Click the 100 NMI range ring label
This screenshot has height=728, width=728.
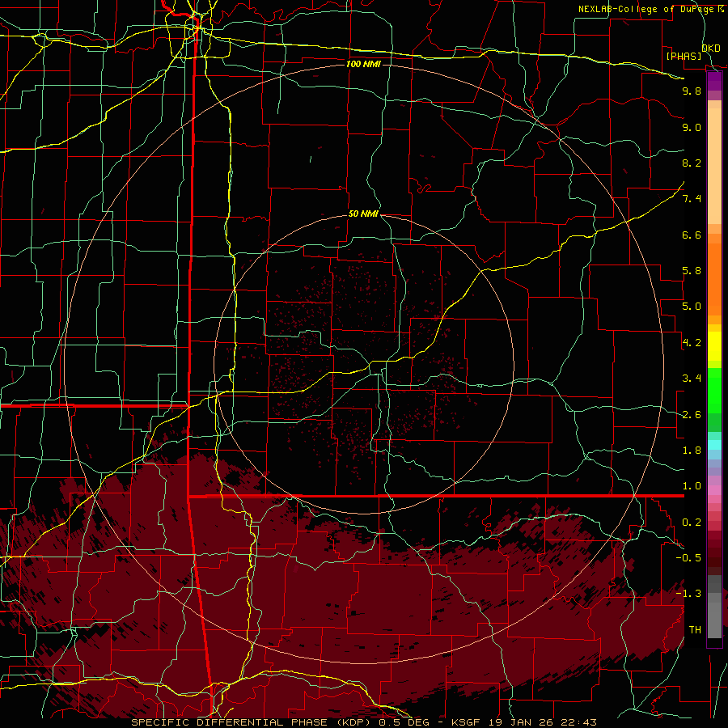click(x=363, y=64)
